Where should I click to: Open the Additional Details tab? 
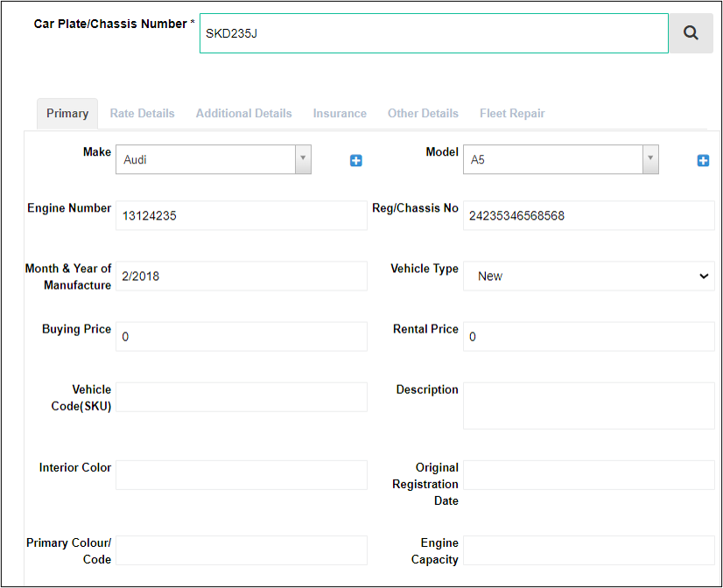pos(244,114)
